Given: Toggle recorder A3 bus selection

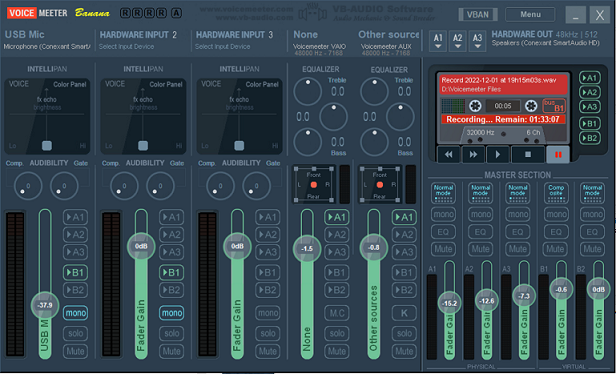Looking at the screenshot, I should click(x=590, y=106).
